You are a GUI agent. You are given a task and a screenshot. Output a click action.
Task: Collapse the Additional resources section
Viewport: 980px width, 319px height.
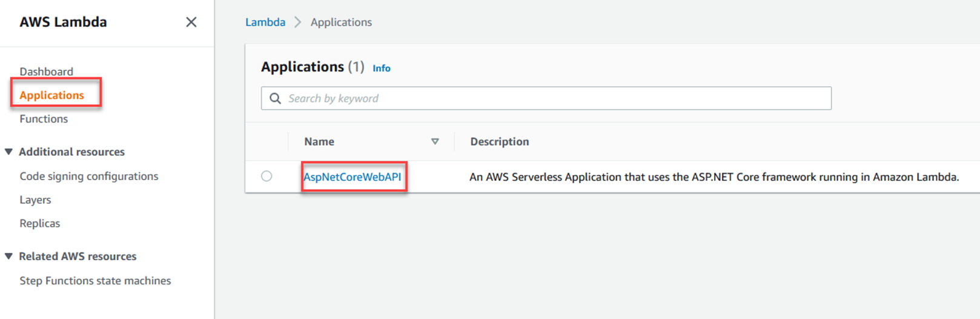(8, 152)
